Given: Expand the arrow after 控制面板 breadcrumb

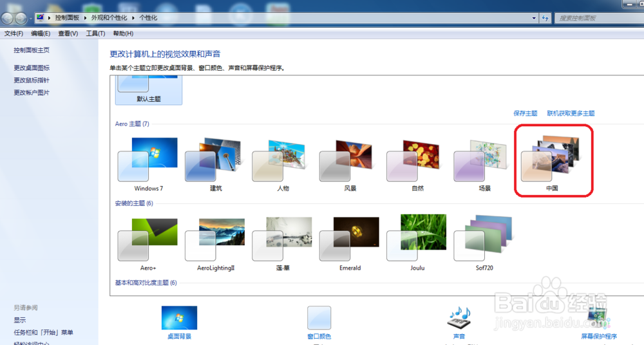Looking at the screenshot, I should tap(86, 17).
